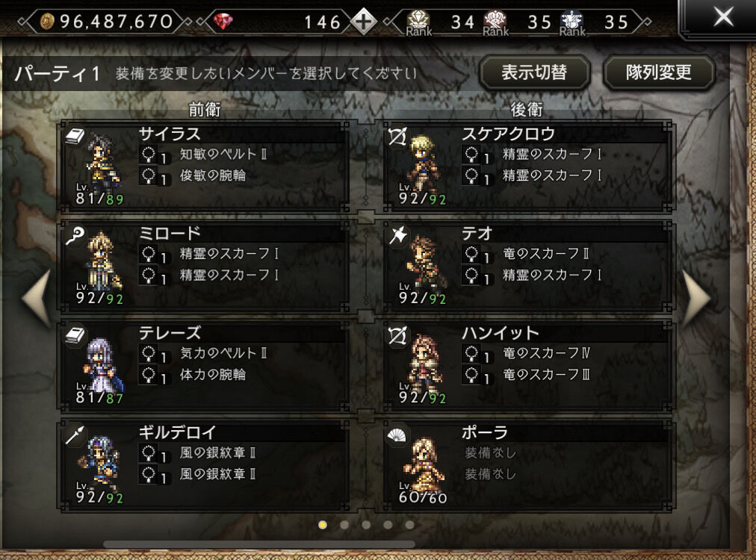
Task: Select the tome icon on サイラス card
Action: pyautogui.click(x=75, y=136)
